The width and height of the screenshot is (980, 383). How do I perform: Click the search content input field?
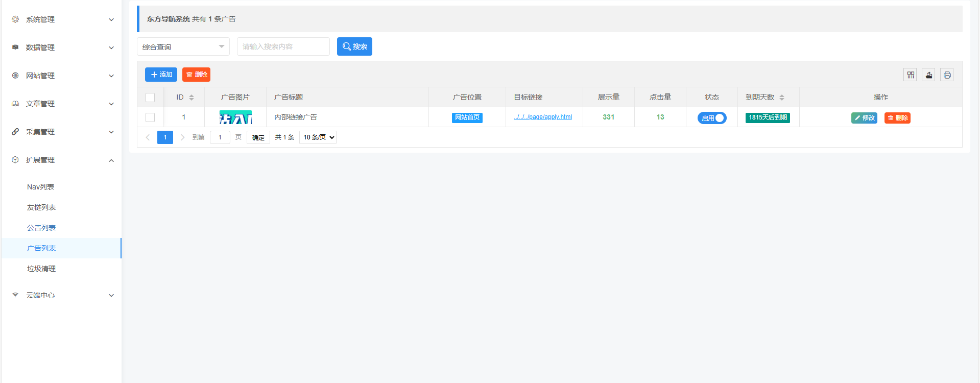pos(283,46)
